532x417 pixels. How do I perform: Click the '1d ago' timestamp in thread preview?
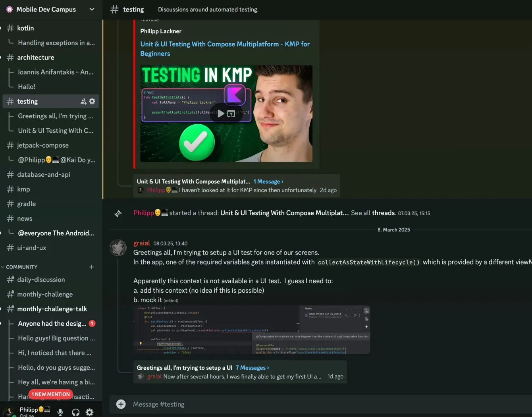tap(335, 376)
